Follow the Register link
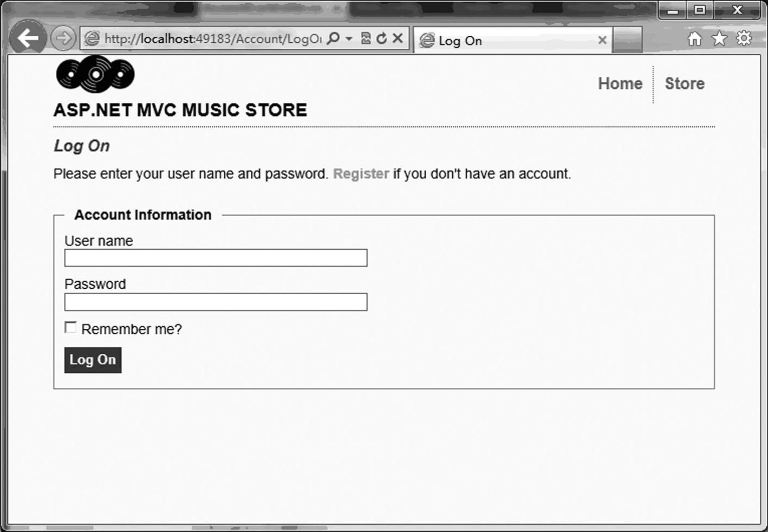This screenshot has height=532, width=768. click(361, 174)
